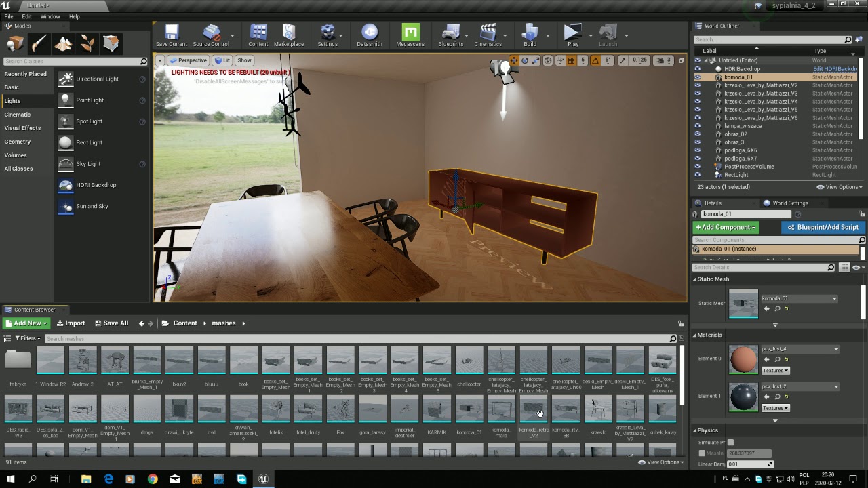
Task: Select the Cinematic category in Modes
Action: (18, 115)
